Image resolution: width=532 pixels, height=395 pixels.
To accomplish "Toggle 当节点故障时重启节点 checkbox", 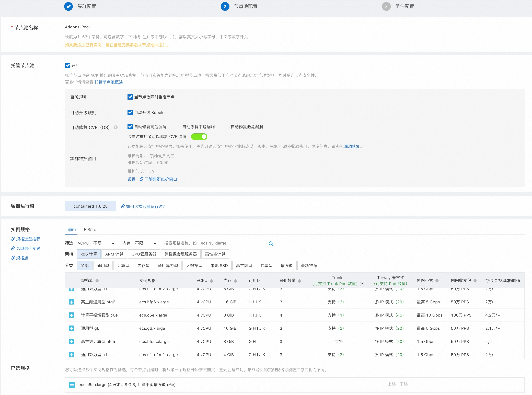I will (x=130, y=97).
